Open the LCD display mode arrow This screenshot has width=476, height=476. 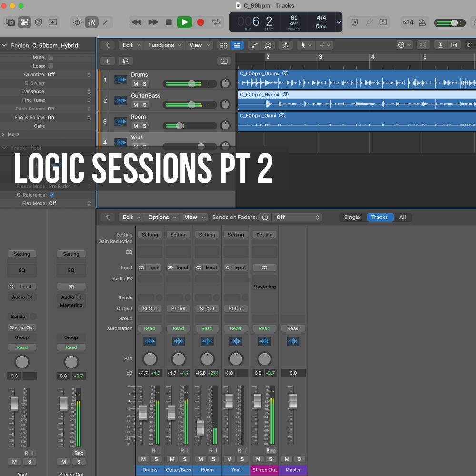339,22
